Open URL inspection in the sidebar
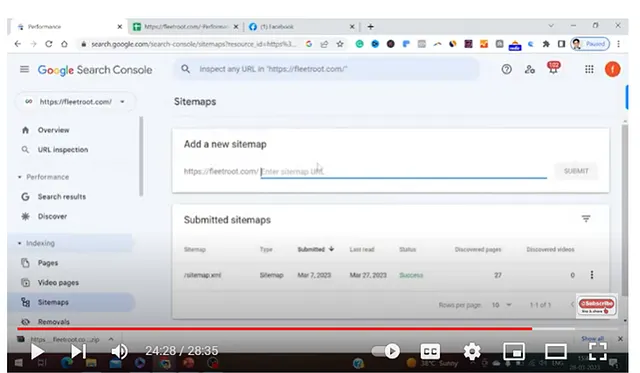 tap(63, 150)
